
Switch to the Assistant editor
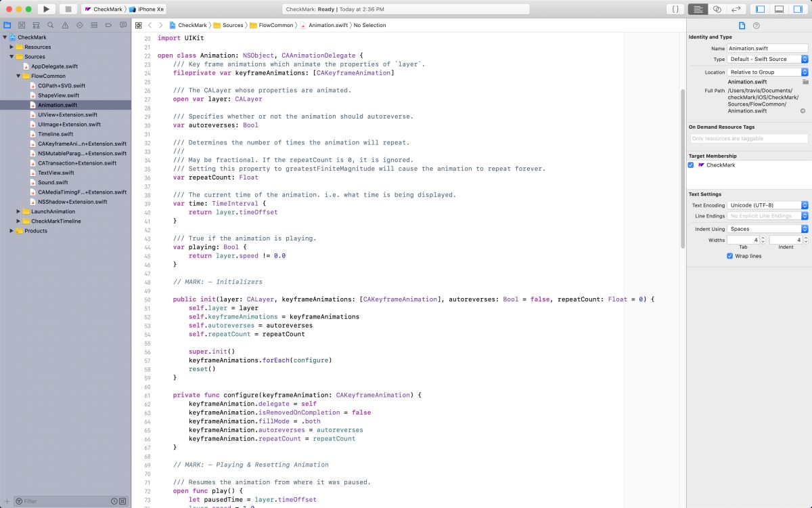(717, 9)
